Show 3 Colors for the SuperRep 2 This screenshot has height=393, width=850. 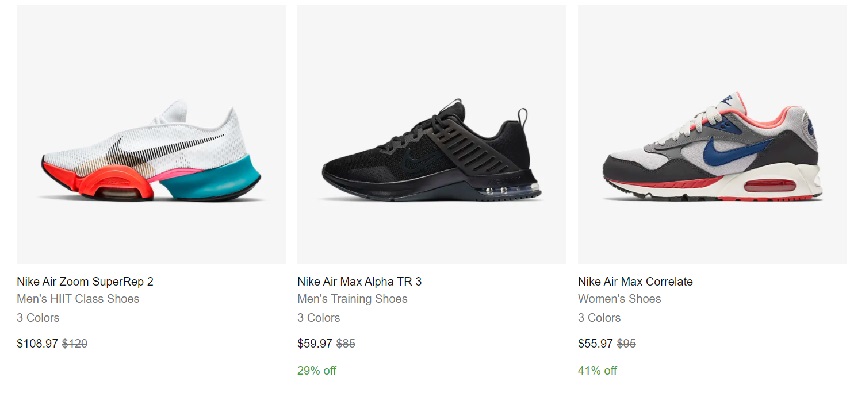(38, 318)
